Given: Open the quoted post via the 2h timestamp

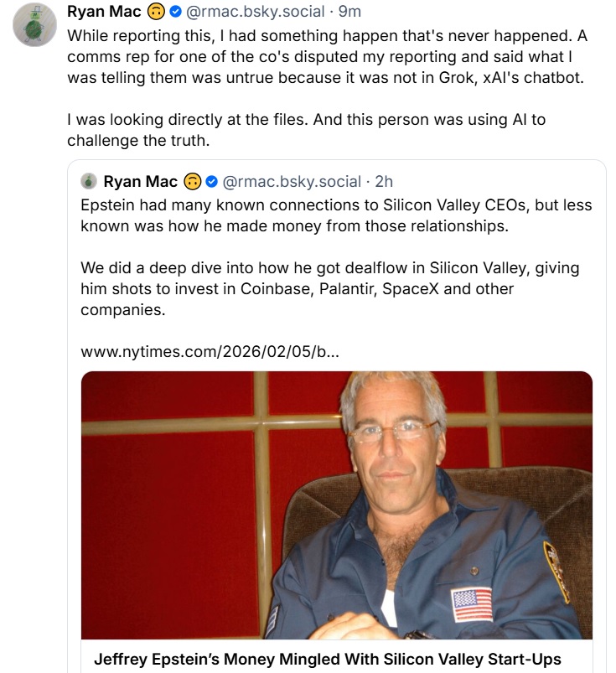Looking at the screenshot, I should [x=383, y=181].
